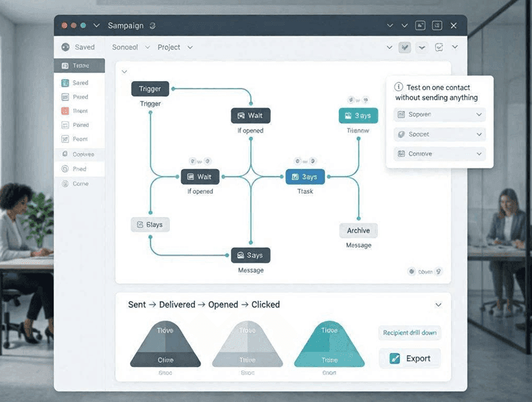The height and width of the screenshot is (402, 532).
Task: Select the Pıued sidebar entry
Action: (80, 97)
